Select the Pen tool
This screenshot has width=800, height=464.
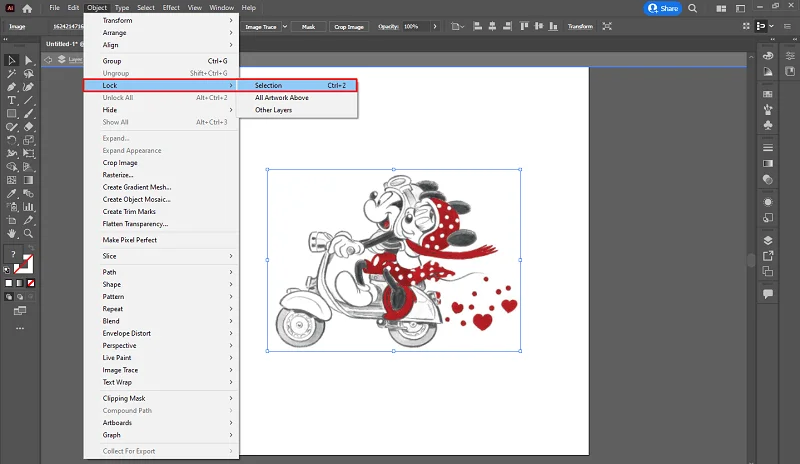pyautogui.click(x=11, y=87)
